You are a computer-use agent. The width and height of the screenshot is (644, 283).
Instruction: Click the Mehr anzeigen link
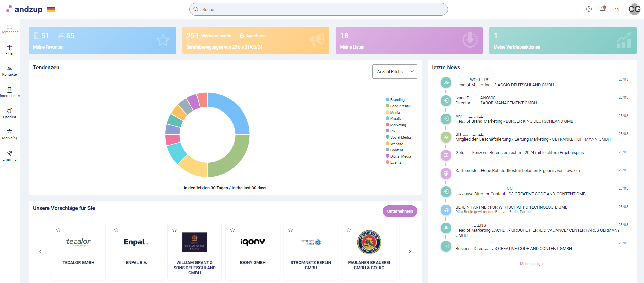coord(532,264)
